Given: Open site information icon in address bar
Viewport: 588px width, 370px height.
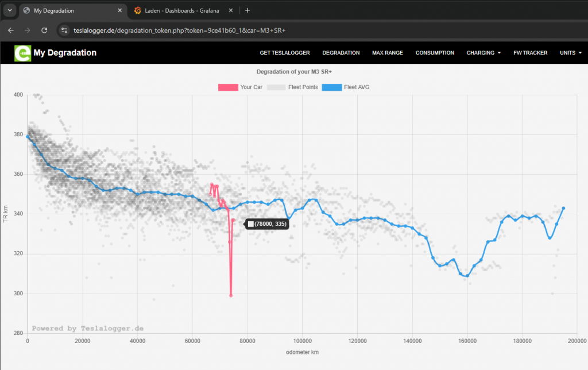Looking at the screenshot, I should 64,30.
